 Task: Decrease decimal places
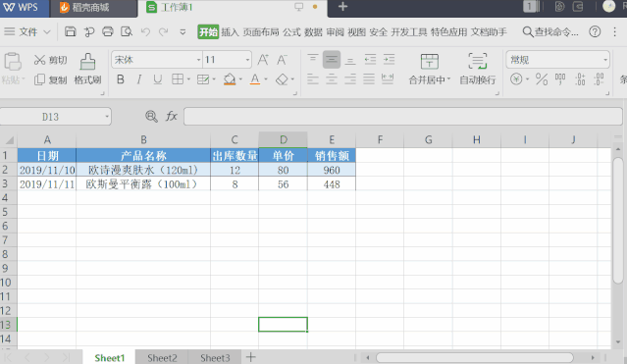(x=599, y=79)
